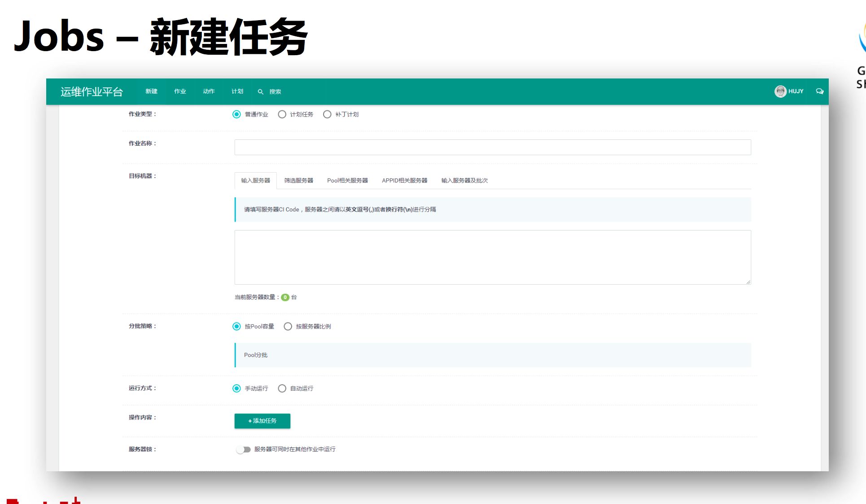Select 自动运行 run mode

tap(282, 388)
